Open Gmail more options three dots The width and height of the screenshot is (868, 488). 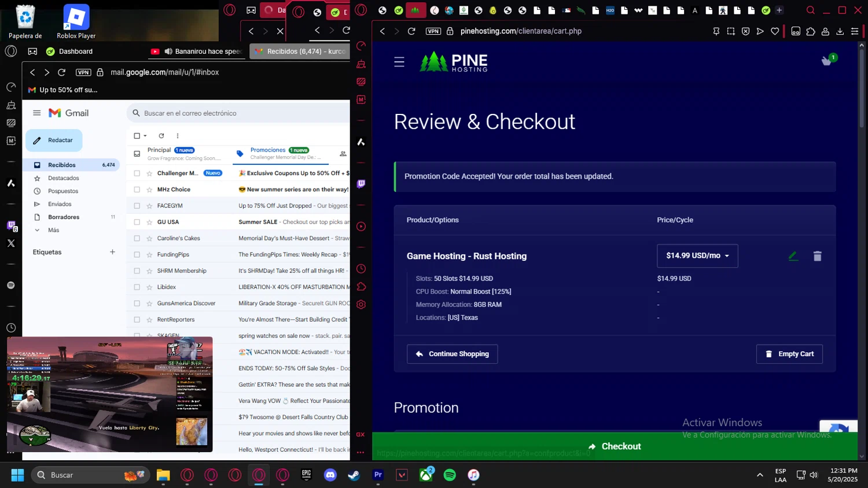[x=178, y=136]
